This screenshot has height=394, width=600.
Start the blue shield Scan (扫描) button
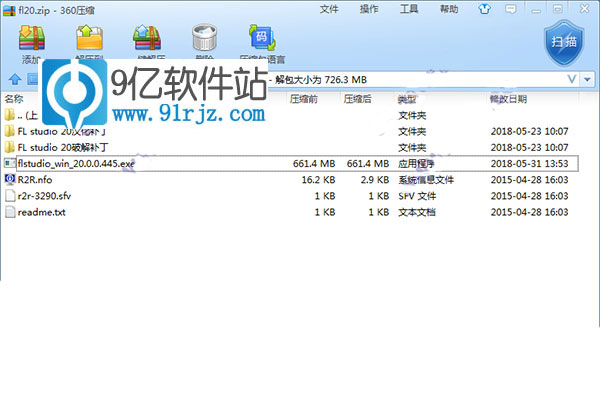coord(564,43)
